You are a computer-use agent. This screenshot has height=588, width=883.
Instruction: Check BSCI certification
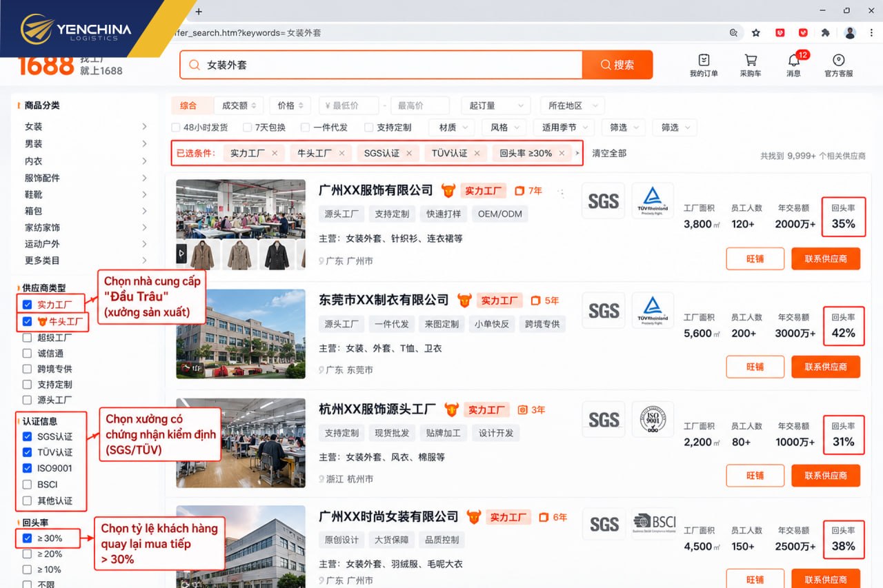(x=27, y=485)
